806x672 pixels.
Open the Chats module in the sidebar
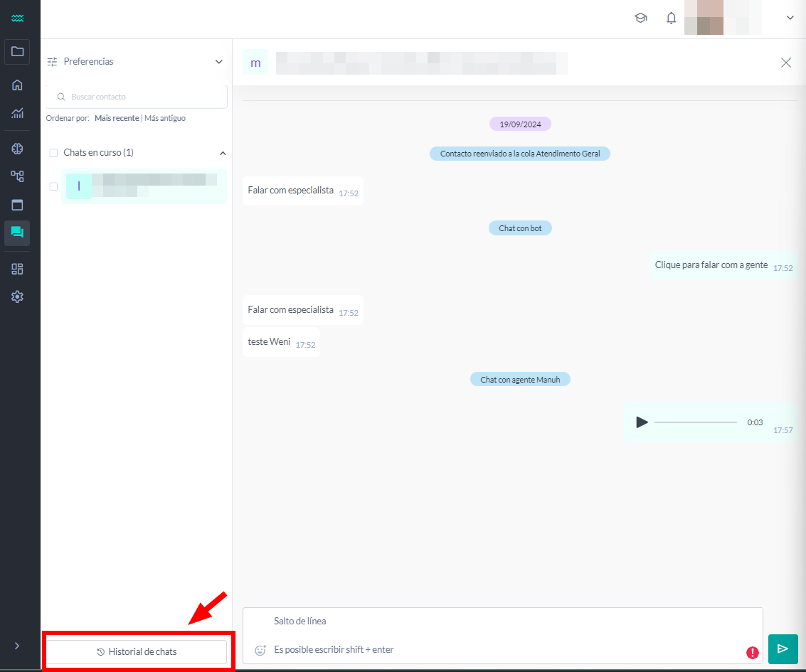click(17, 233)
